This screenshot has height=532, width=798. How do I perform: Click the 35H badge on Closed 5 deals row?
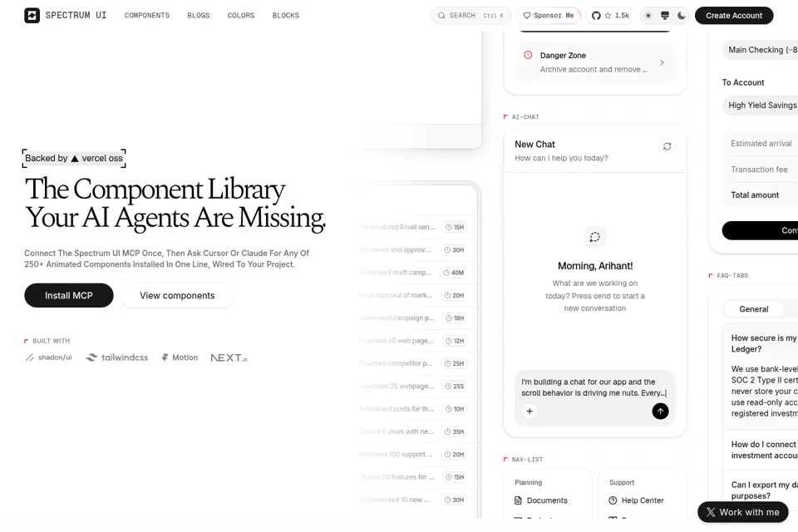pyautogui.click(x=454, y=431)
